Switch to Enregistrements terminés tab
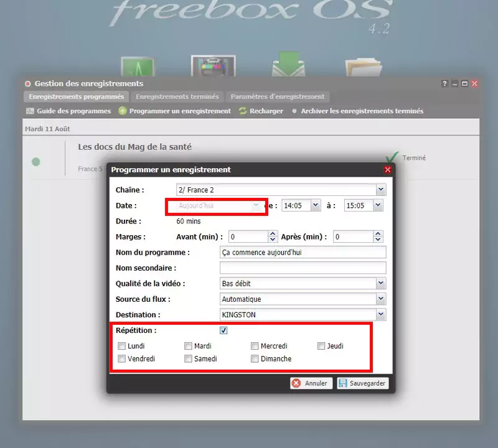Image resolution: width=498 pixels, height=448 pixels. pyautogui.click(x=177, y=96)
